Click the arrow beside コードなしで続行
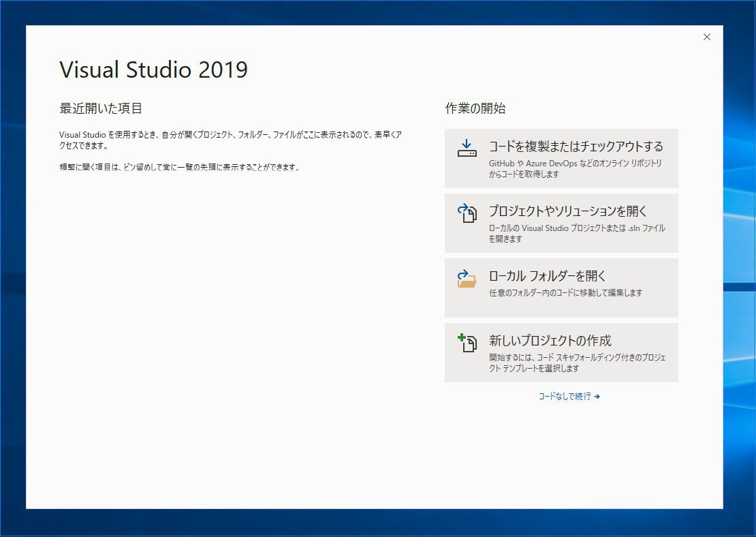Image resolution: width=756 pixels, height=537 pixels. pos(597,397)
